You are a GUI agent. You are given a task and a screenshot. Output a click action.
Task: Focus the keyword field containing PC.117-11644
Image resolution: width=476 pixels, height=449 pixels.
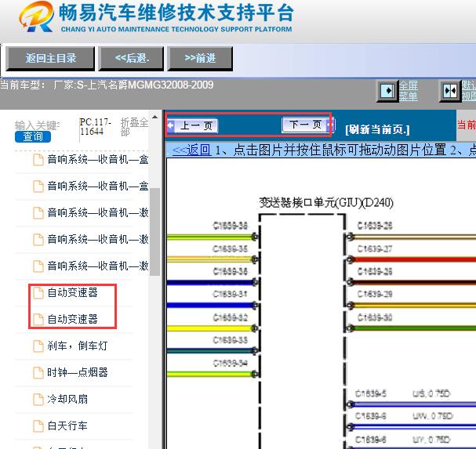tap(96, 127)
